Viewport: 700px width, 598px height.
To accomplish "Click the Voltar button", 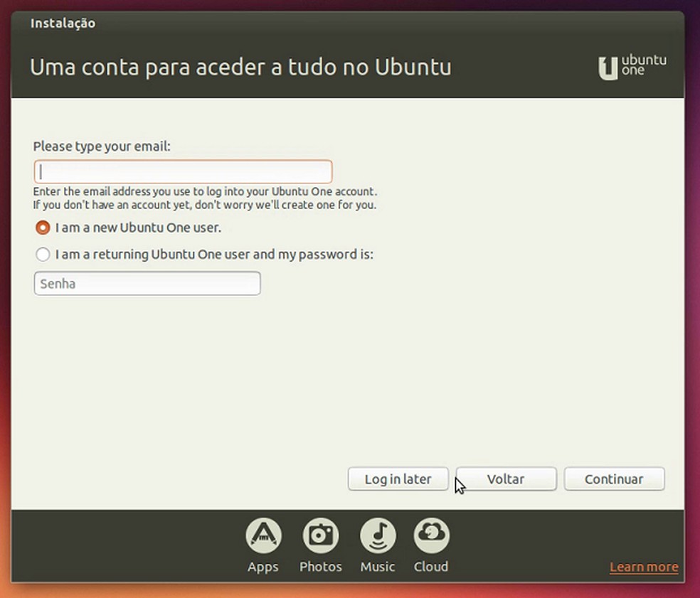I will coord(506,479).
